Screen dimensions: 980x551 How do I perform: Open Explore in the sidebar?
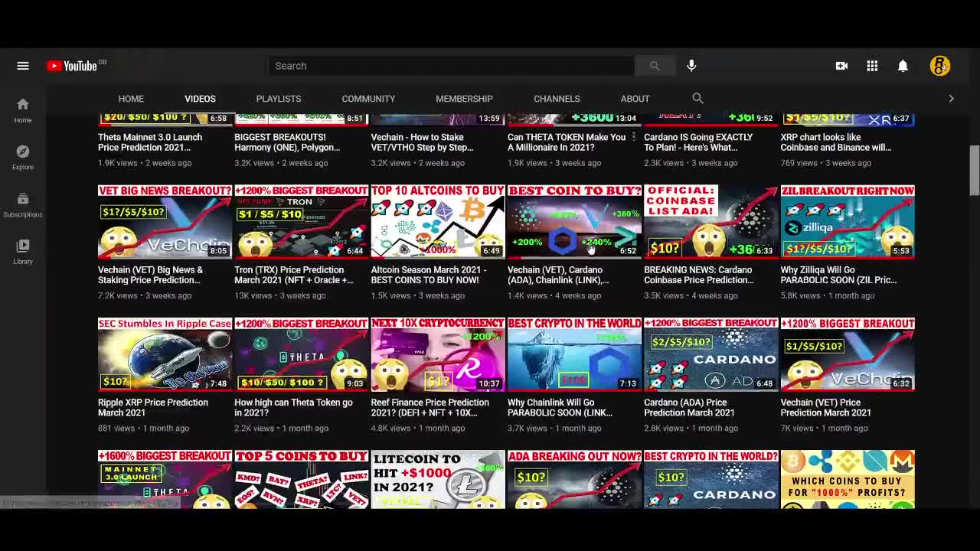[x=23, y=158]
